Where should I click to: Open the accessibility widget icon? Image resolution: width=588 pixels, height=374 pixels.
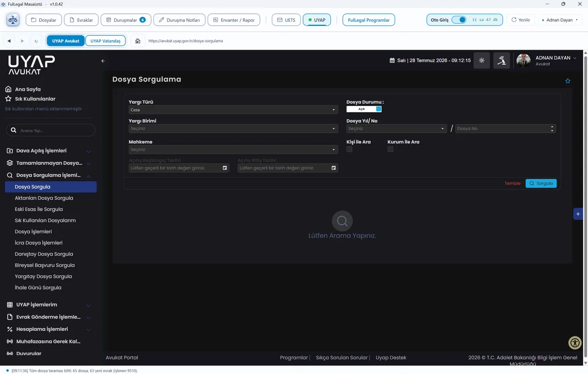point(575,343)
